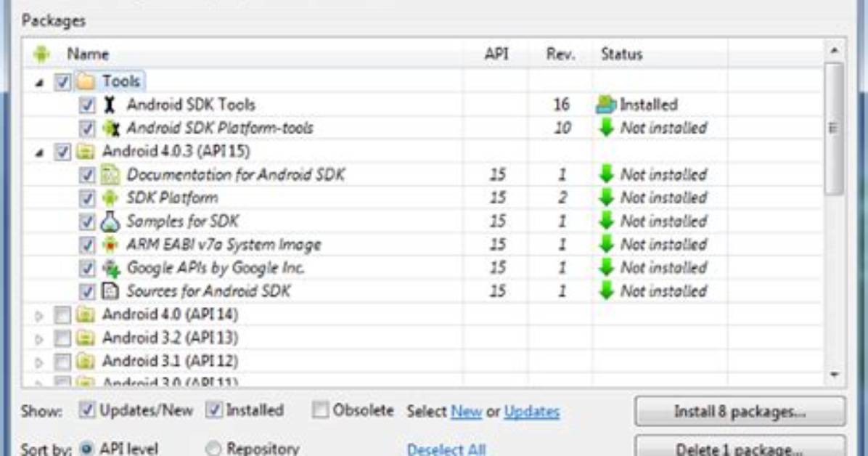This screenshot has width=868, height=456.
Task: Uncheck the Android SDK Tools checkbox
Action: point(87,105)
